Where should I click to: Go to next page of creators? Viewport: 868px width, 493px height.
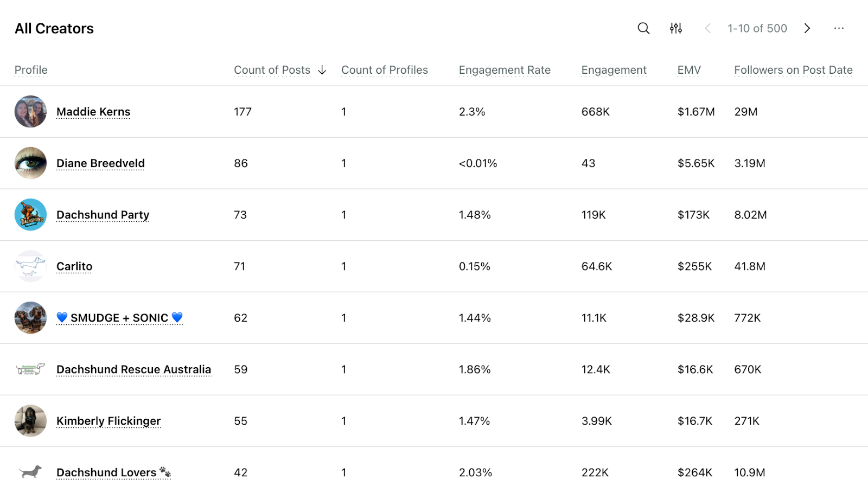pyautogui.click(x=807, y=28)
